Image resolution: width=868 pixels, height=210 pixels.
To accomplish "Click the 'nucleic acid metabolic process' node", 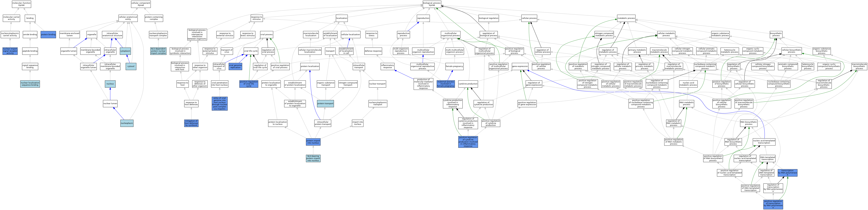I will (x=688, y=84).
